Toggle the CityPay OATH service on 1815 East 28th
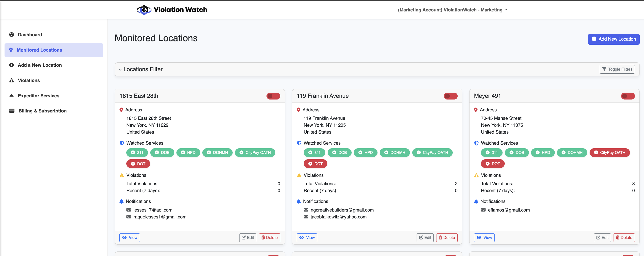 click(x=255, y=153)
